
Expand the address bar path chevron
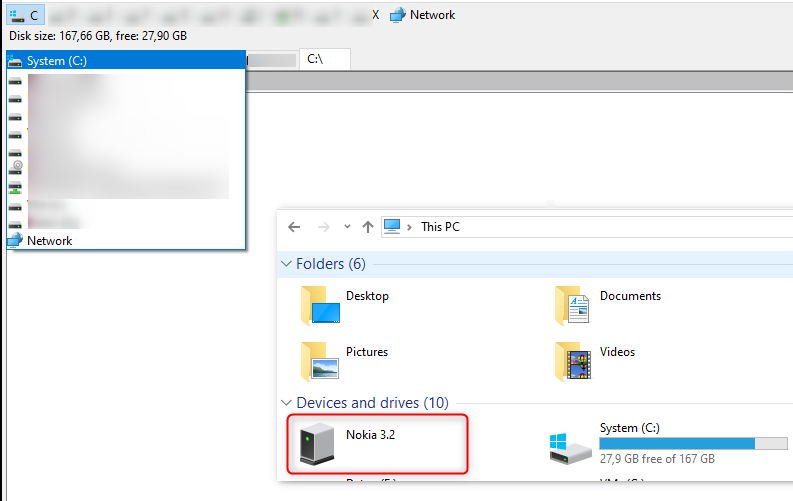tap(409, 227)
